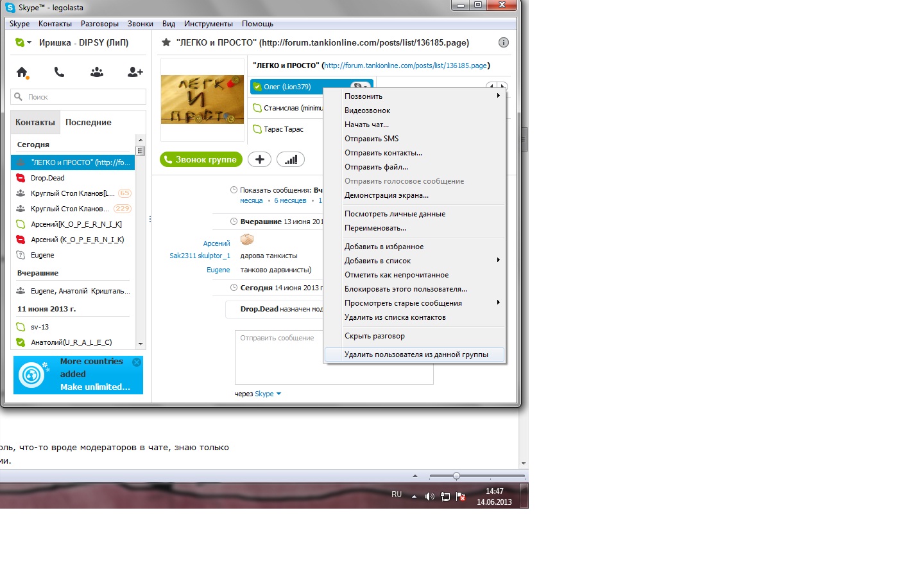The height and width of the screenshot is (578, 924).
Task: Click the Skype icon dropdown on Олег row
Action: tap(360, 86)
